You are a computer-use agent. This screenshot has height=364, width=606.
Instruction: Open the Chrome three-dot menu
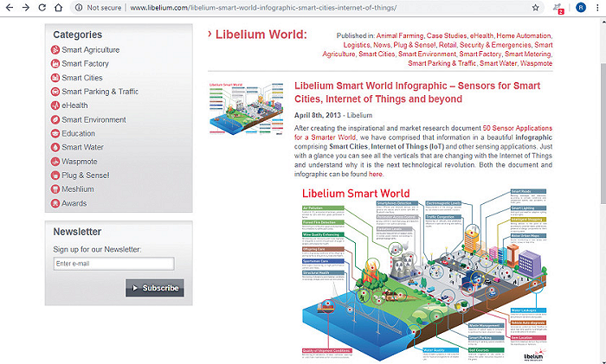[597, 8]
